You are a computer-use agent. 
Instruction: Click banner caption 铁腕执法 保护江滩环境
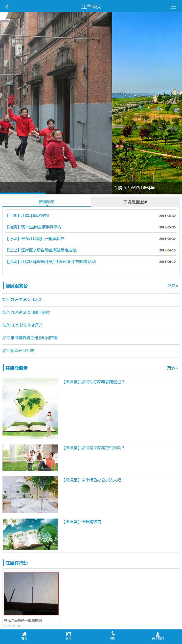(135, 188)
